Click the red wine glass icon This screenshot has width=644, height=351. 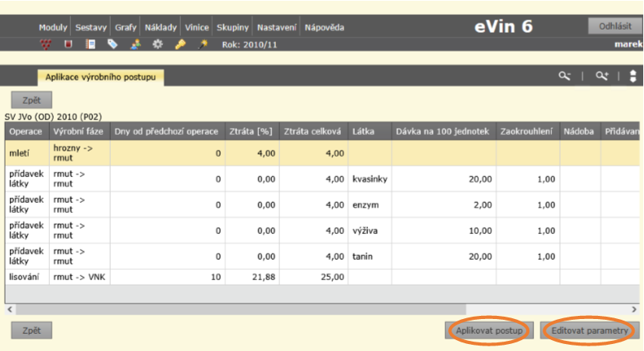(x=69, y=44)
